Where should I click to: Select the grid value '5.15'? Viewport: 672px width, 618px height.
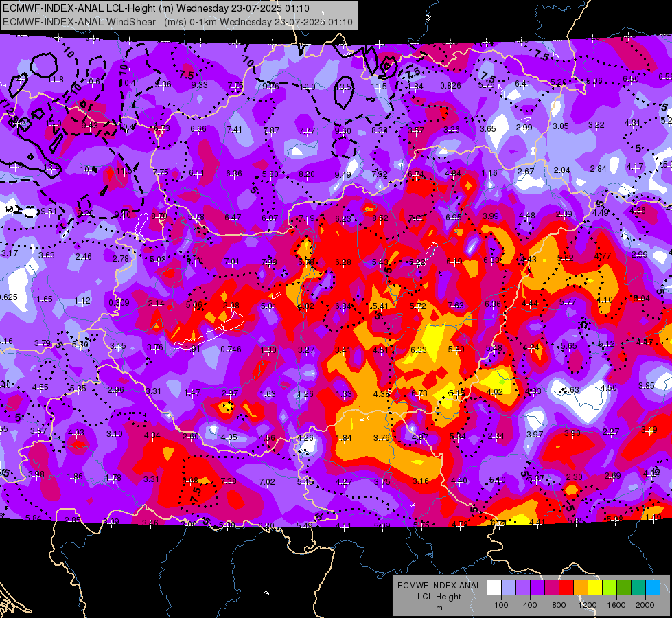(x=456, y=393)
